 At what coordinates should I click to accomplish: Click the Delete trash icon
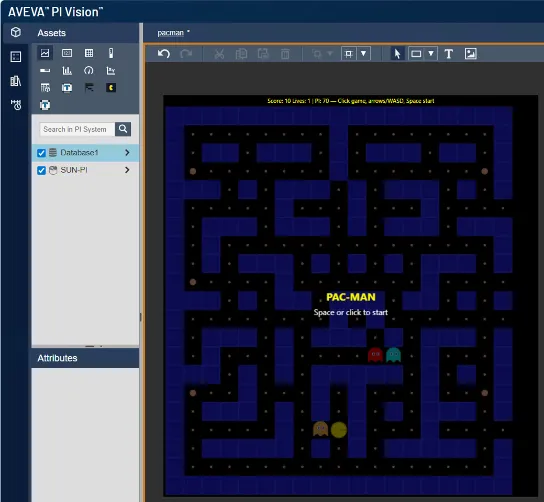pos(285,54)
